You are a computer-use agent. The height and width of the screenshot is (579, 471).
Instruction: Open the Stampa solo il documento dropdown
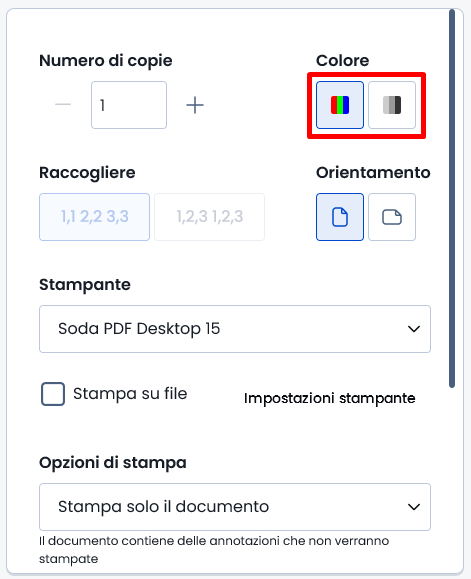[x=235, y=507]
